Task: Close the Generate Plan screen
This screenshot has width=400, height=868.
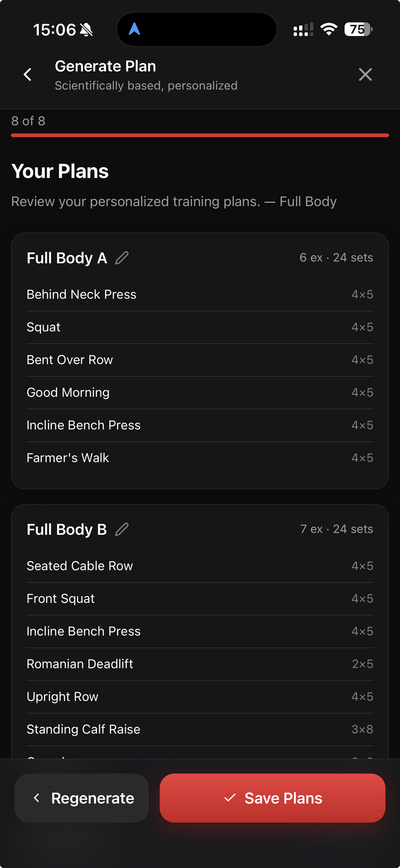Action: click(x=365, y=74)
